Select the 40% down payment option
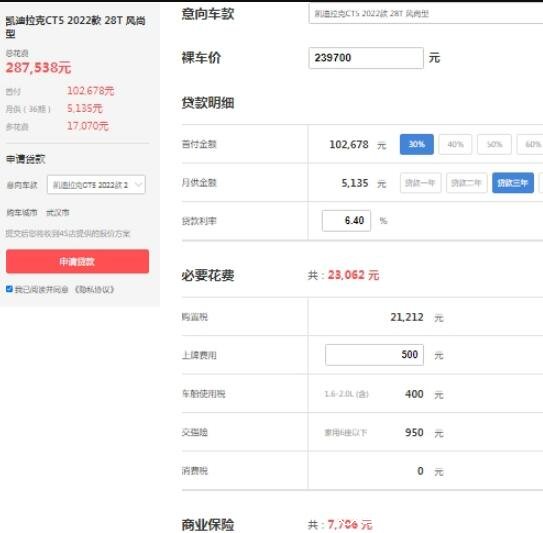 click(455, 144)
